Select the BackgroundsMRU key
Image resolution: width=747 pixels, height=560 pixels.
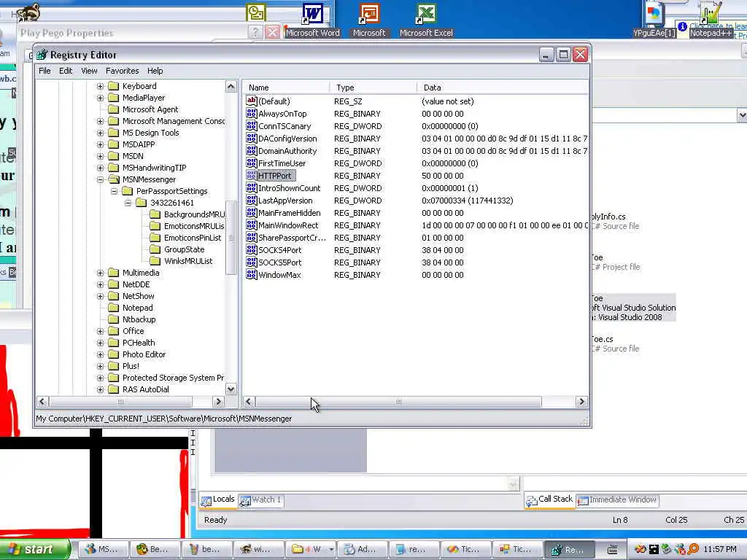[194, 214]
